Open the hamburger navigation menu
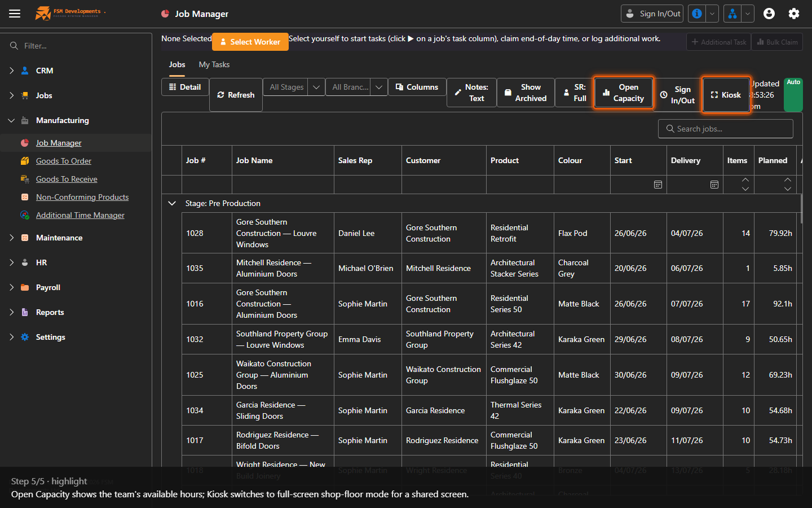Screen dimensions: 812x508 (15, 14)
